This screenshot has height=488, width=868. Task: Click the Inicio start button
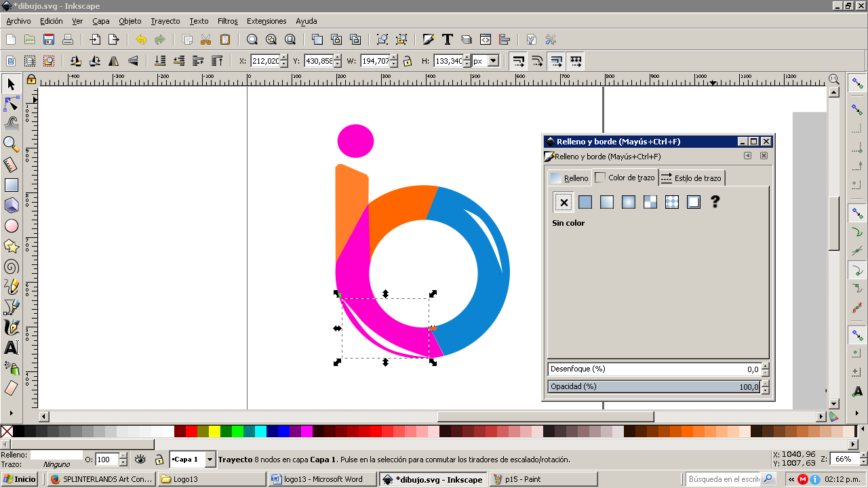(x=20, y=479)
